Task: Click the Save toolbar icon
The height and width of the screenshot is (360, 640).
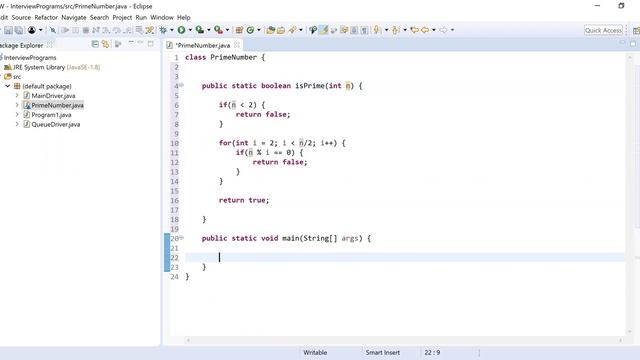Action: [8, 30]
